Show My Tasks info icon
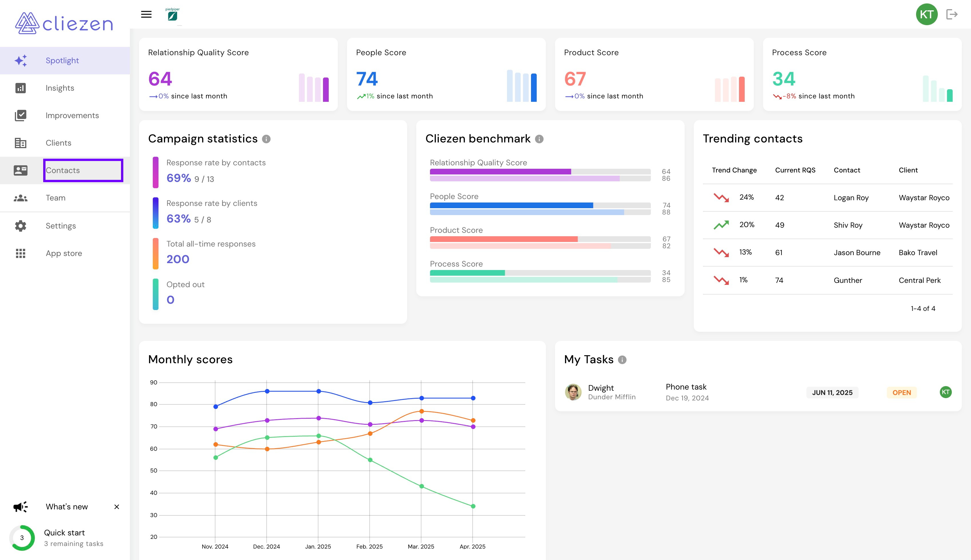Image resolution: width=971 pixels, height=560 pixels. point(622,360)
